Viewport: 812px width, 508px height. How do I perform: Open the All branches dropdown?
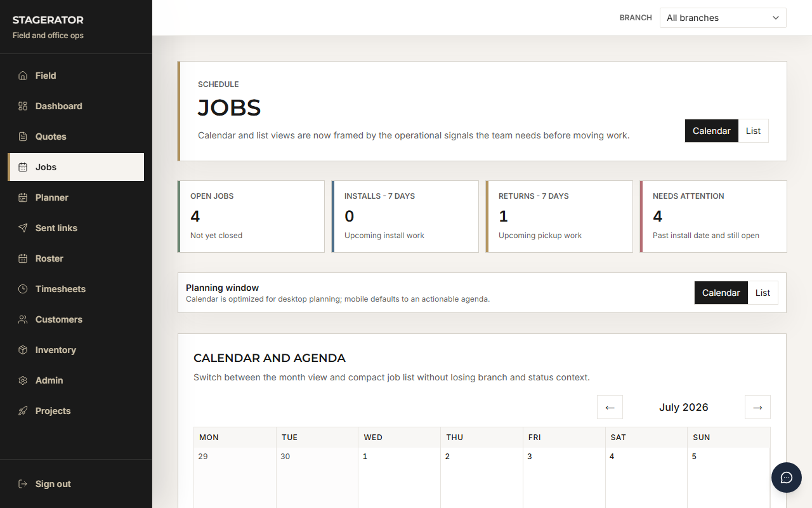pos(723,18)
